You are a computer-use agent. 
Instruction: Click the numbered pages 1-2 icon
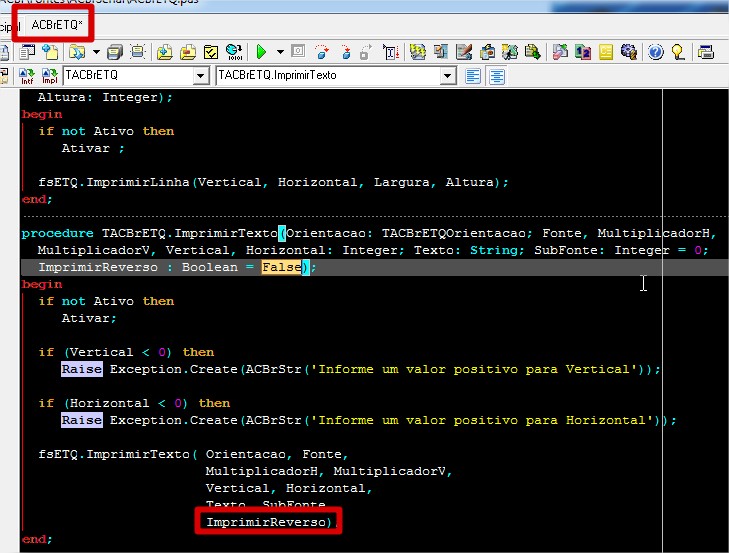[583, 52]
